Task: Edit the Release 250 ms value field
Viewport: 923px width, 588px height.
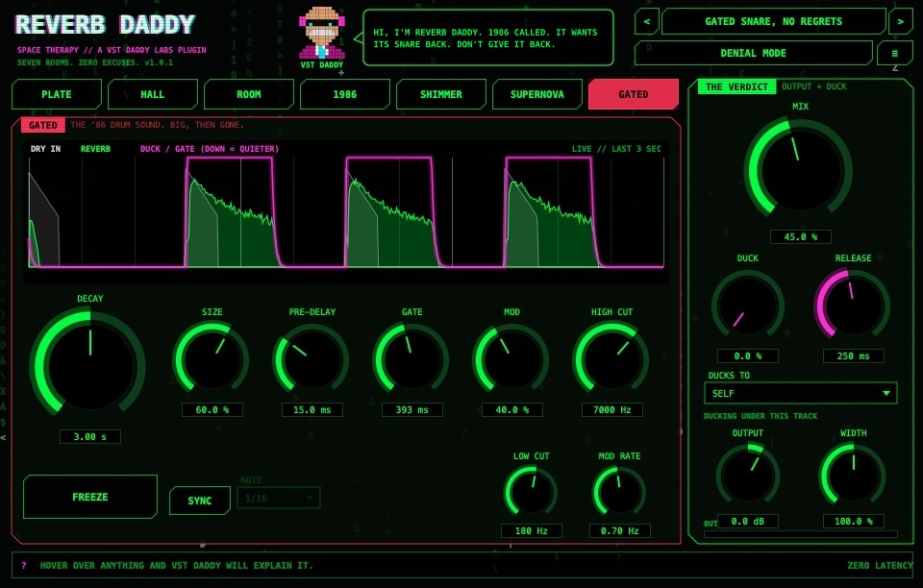Action: (x=853, y=356)
